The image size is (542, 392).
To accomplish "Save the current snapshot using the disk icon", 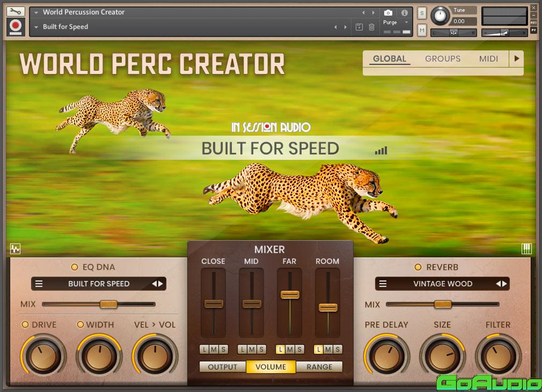I will (359, 27).
